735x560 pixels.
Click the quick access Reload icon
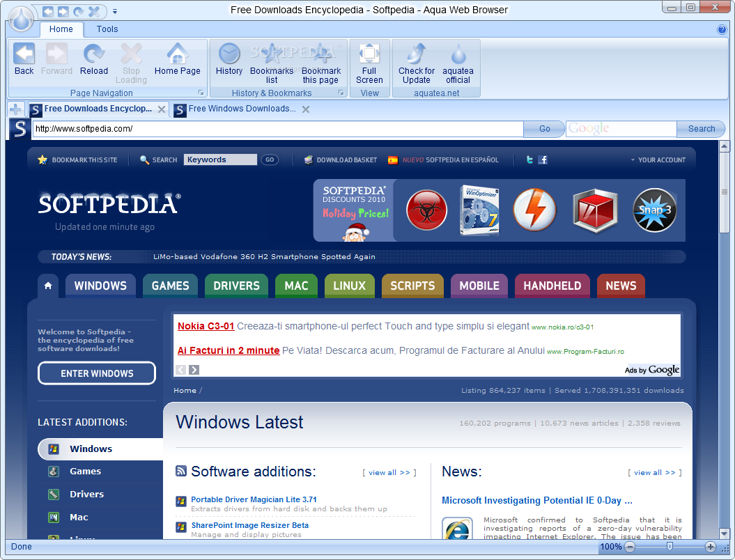click(x=79, y=10)
